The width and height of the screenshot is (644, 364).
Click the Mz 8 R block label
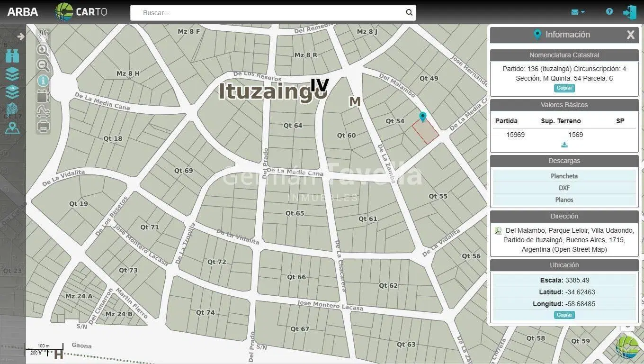point(306,55)
